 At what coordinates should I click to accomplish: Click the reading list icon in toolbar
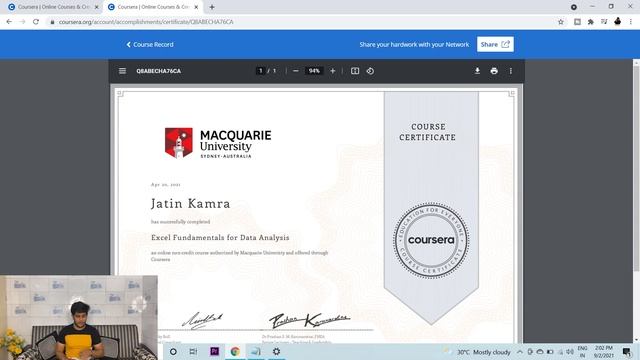click(577, 22)
